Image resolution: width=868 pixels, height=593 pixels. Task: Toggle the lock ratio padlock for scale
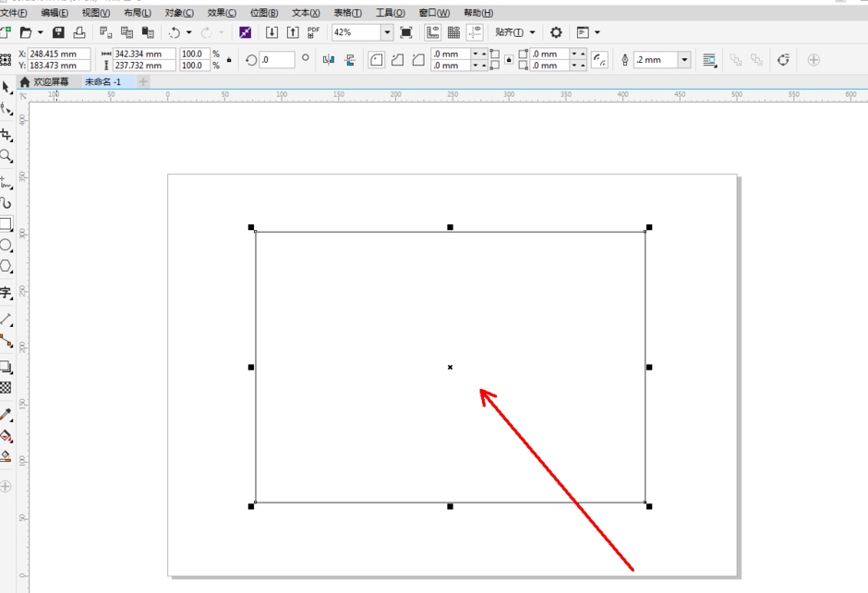[x=229, y=60]
